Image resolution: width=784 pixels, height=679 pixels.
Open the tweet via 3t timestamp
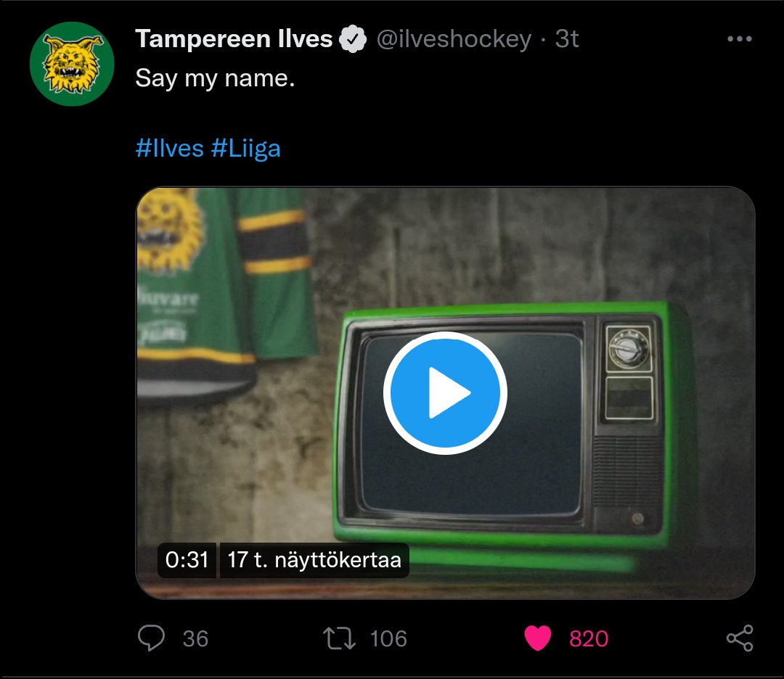pos(567,39)
